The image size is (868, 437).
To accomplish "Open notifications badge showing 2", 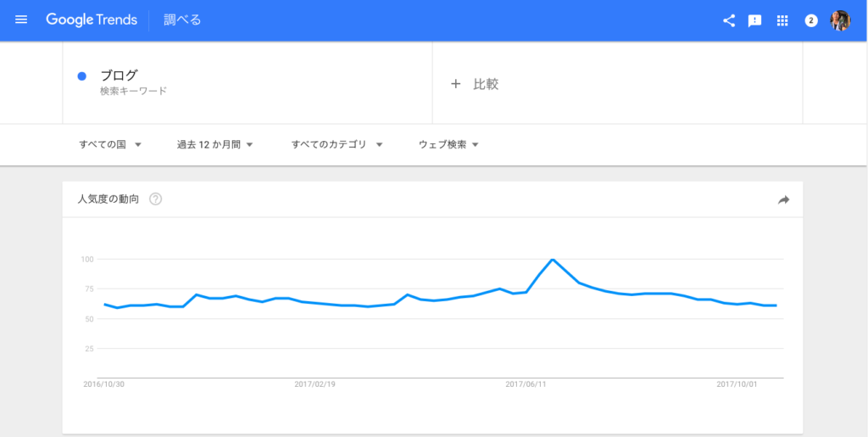I will (810, 20).
